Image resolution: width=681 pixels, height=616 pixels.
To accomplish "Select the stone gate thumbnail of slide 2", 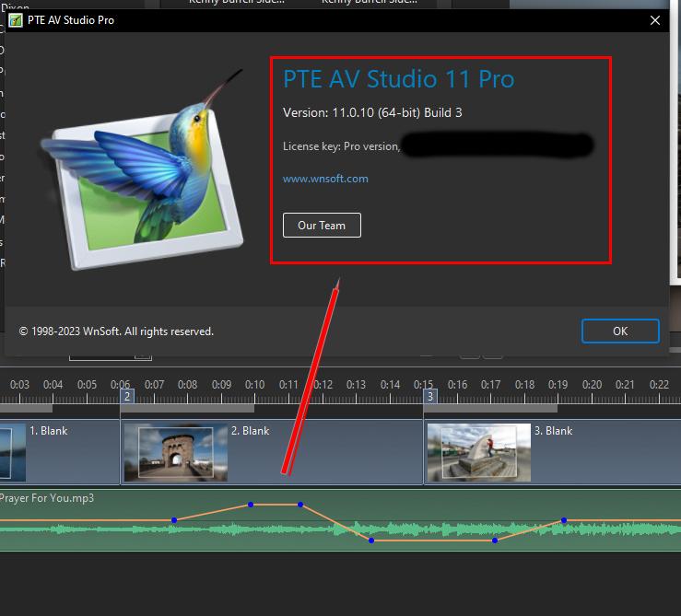I will click(175, 453).
